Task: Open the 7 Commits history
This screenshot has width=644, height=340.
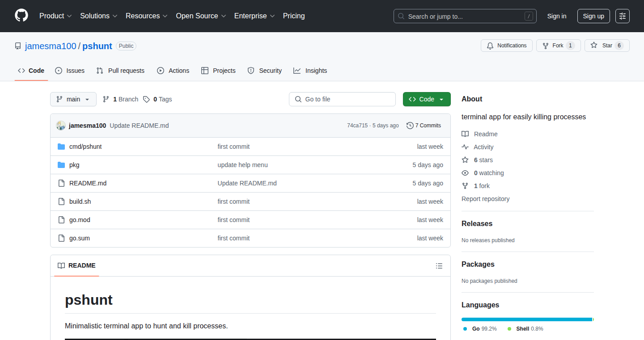Action: click(424, 126)
